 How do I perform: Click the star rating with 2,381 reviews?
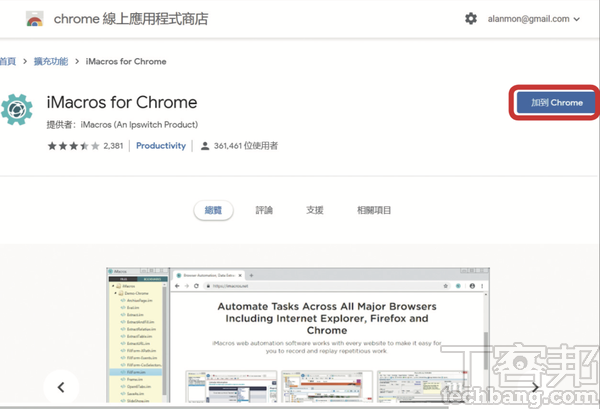coord(85,146)
